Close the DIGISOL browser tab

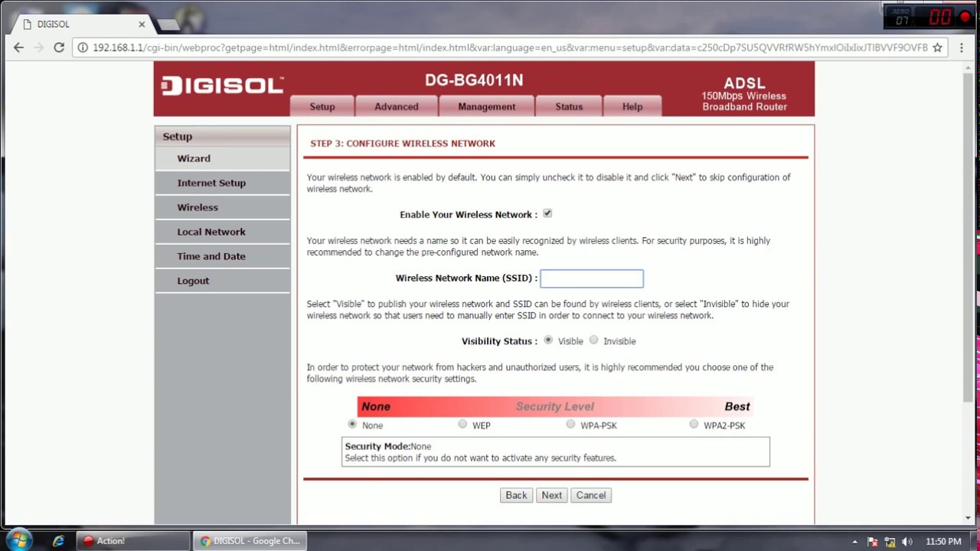coord(142,24)
